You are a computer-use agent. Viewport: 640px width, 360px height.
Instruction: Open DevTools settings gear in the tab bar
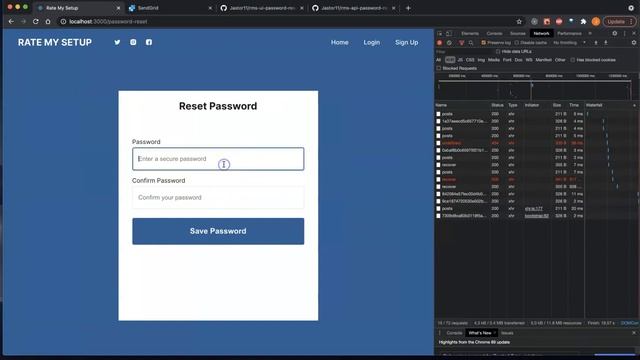point(615,33)
